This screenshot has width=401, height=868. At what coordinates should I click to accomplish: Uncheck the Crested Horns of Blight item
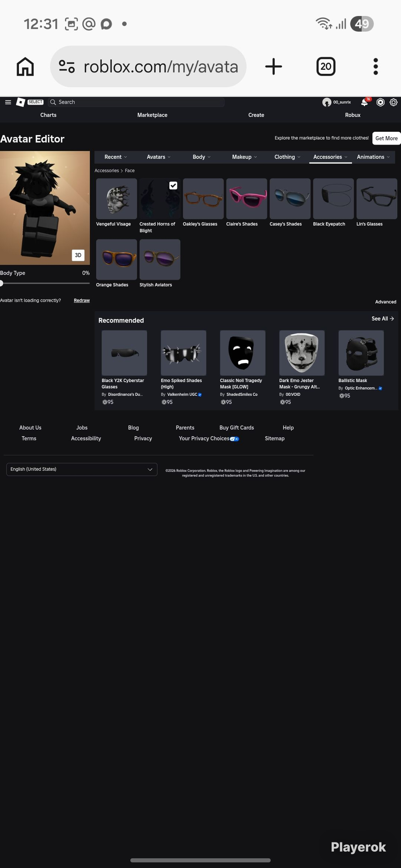point(173,185)
